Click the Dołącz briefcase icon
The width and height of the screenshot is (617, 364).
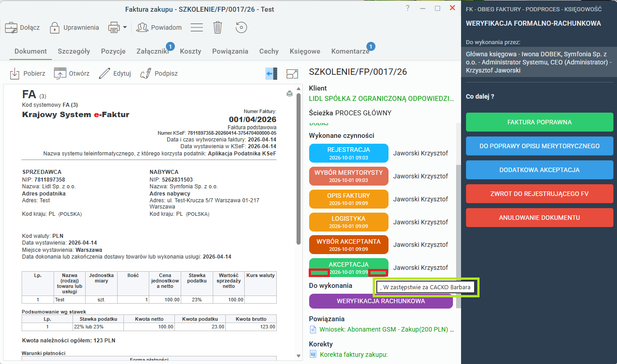(x=11, y=27)
